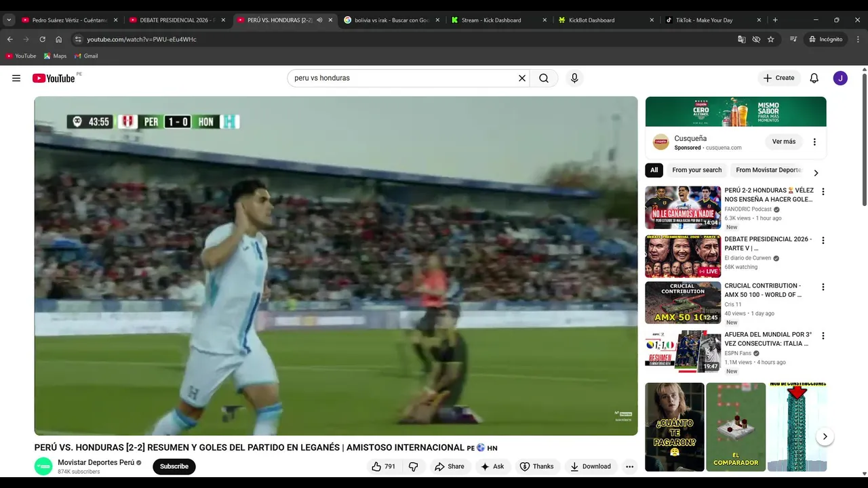This screenshot has width=868, height=488.
Task: Select From your search chip
Action: click(x=696, y=170)
